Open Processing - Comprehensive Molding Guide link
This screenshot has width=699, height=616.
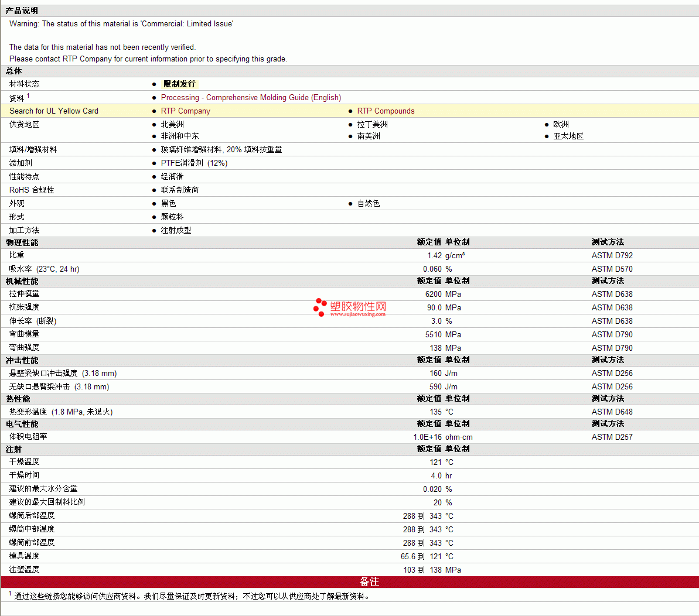(251, 98)
